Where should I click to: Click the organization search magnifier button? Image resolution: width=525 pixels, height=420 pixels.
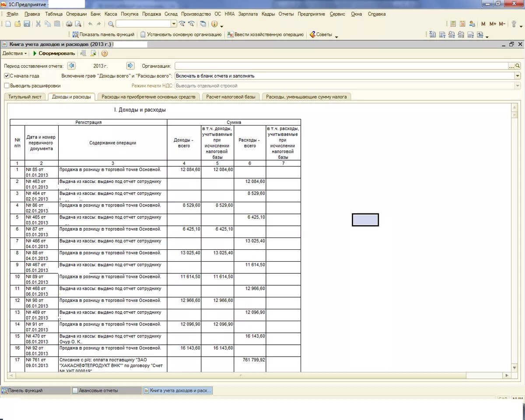(518, 66)
